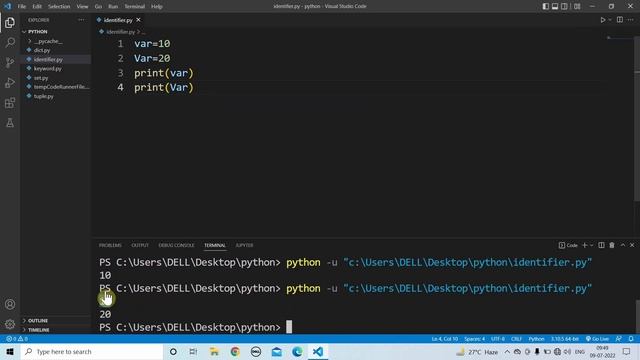Open run button dropdown arrow
The height and width of the screenshot is (360, 640).
point(610,20)
